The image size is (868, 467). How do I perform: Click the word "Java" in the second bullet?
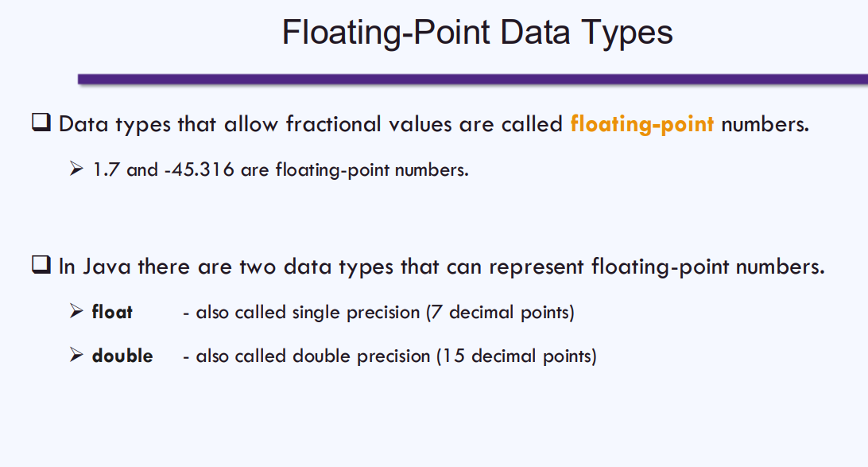tap(107, 266)
